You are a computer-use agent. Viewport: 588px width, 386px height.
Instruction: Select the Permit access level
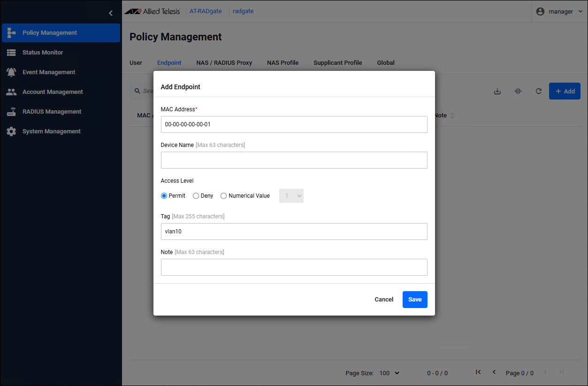(x=164, y=196)
